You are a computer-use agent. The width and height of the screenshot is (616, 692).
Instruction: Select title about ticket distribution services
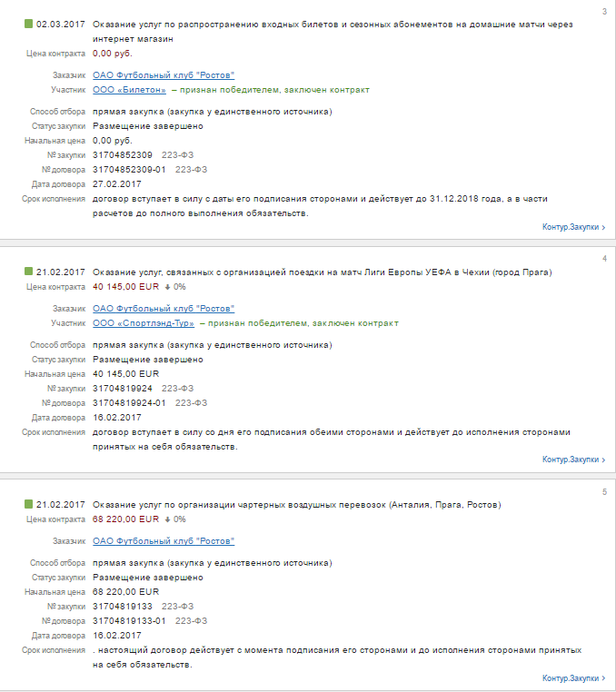pos(333,32)
